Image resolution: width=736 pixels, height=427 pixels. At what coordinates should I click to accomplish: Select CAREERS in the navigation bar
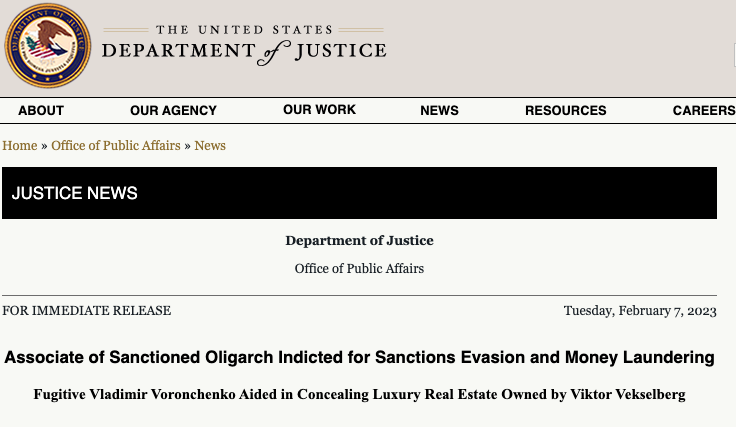(703, 111)
